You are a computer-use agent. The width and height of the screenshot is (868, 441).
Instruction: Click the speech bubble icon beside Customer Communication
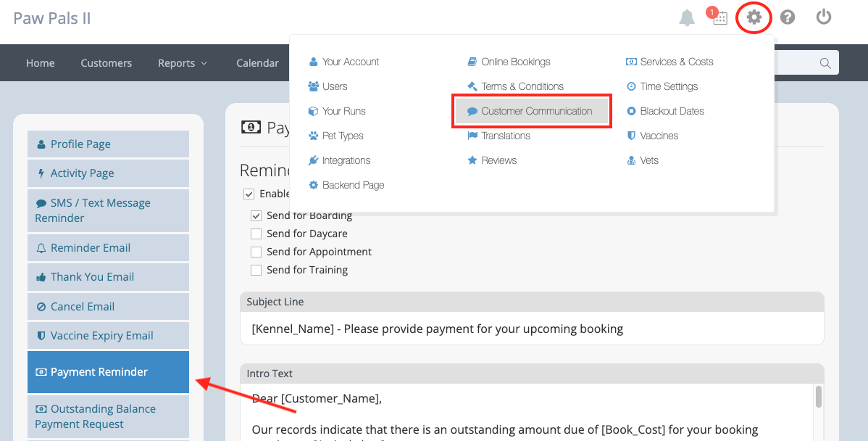(x=472, y=112)
